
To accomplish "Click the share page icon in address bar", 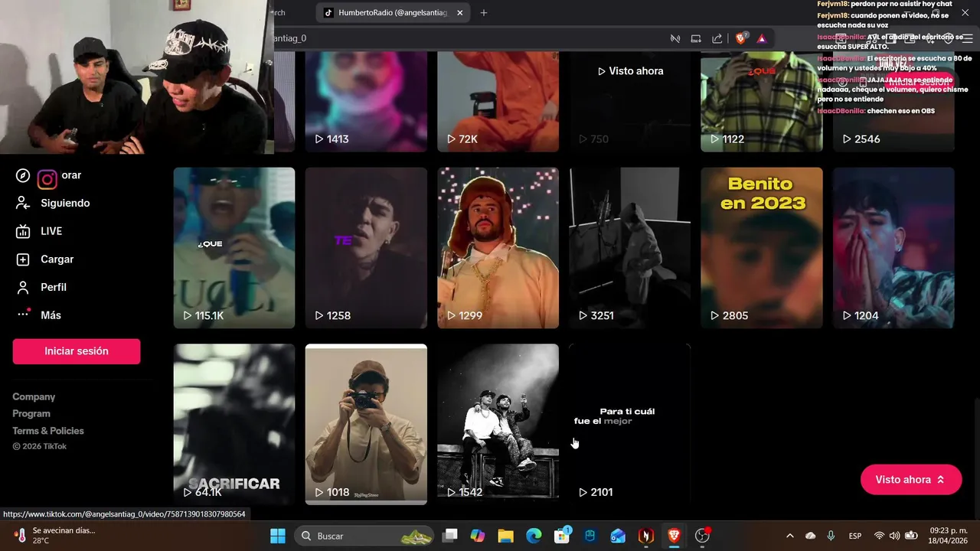I will tap(717, 38).
